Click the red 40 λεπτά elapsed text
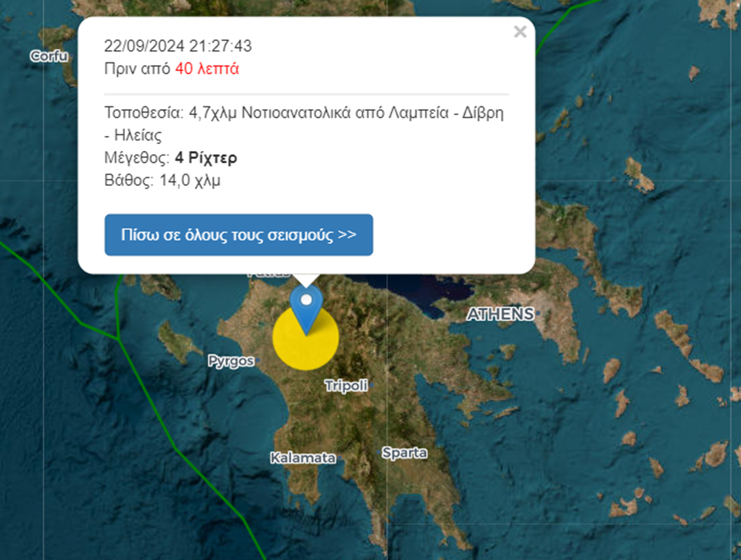The height and width of the screenshot is (560, 741). click(x=207, y=69)
